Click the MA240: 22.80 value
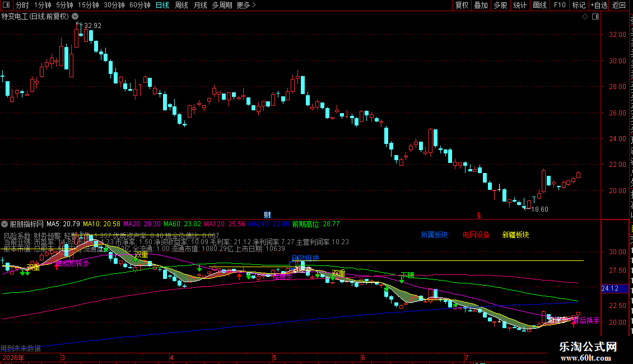633x364 pixels. pos(269,224)
